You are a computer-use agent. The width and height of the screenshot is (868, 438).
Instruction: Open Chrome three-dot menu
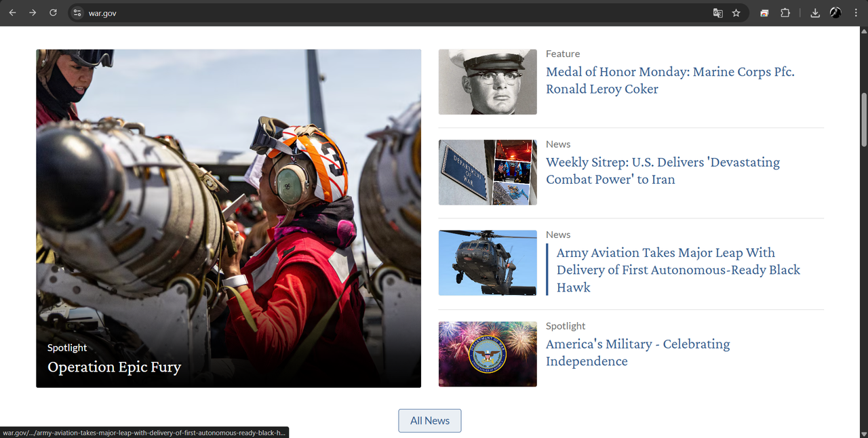(856, 13)
